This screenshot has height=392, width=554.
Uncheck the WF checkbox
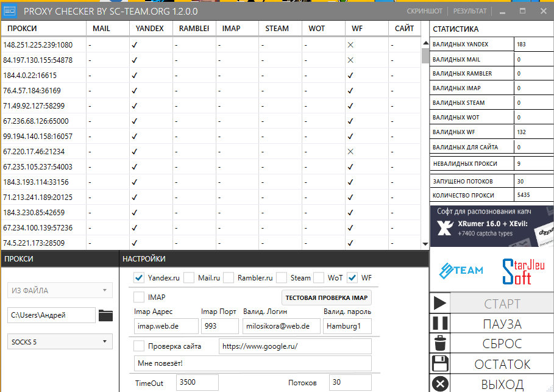pyautogui.click(x=352, y=278)
